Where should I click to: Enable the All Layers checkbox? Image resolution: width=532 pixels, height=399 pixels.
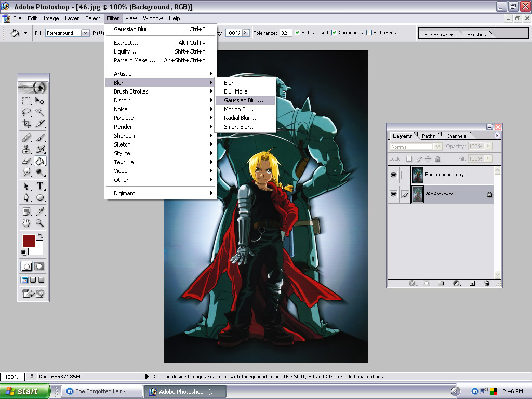(x=369, y=33)
